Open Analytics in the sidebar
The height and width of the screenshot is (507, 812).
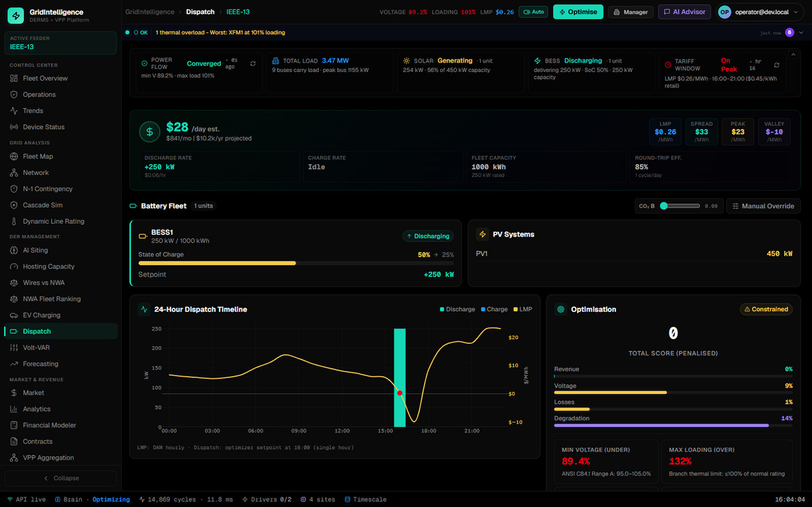tap(61, 409)
